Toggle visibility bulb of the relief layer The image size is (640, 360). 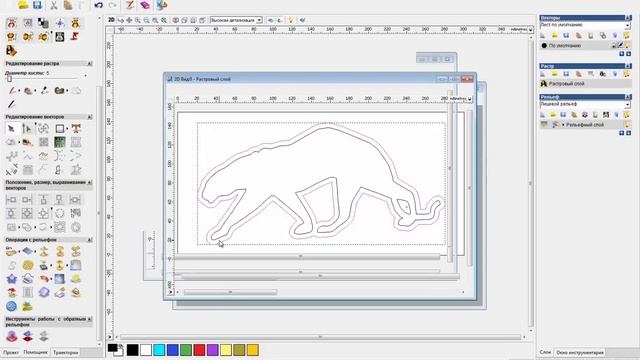(x=628, y=124)
